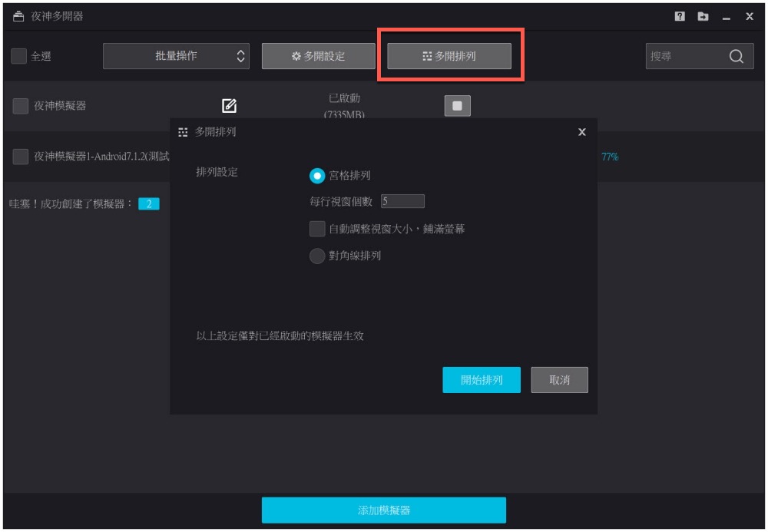Select the 宮格排列 radio option
The width and height of the screenshot is (768, 532).
point(317,176)
